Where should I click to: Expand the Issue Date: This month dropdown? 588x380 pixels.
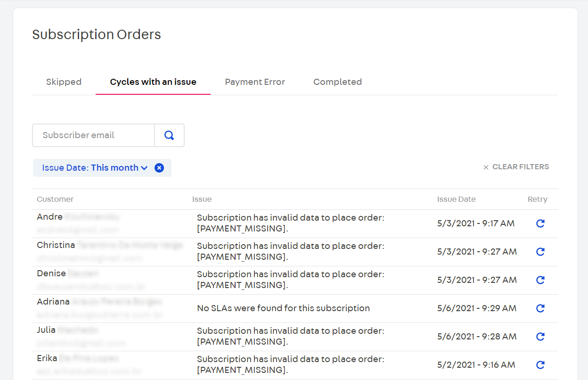coord(95,168)
